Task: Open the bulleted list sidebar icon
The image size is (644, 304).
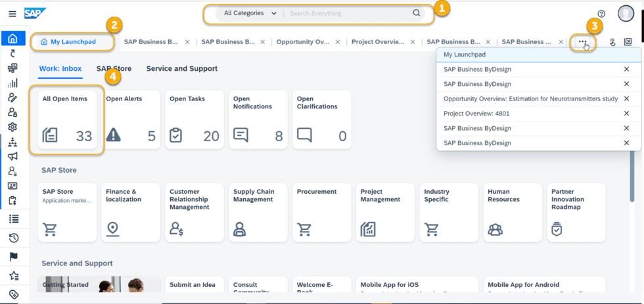Action: [14, 219]
